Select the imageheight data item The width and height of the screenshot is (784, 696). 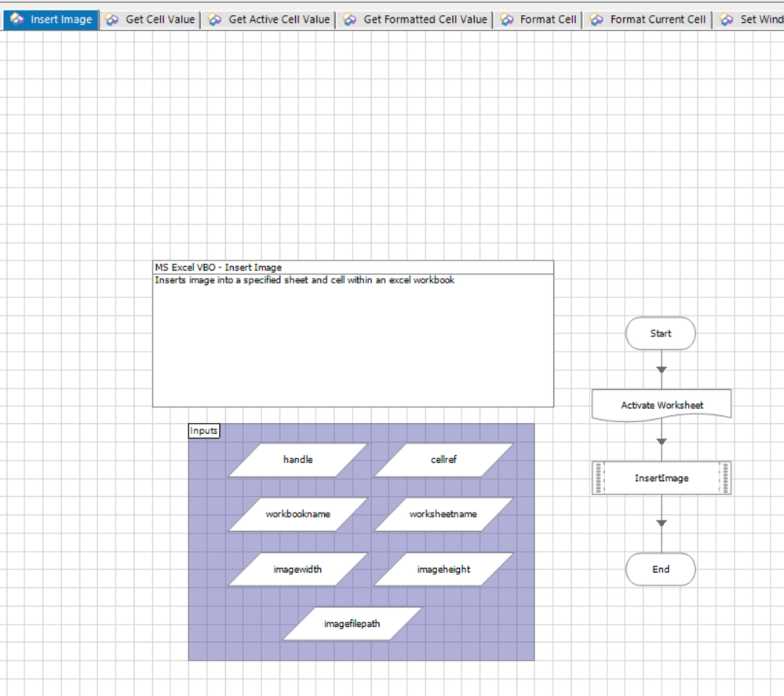[443, 570]
